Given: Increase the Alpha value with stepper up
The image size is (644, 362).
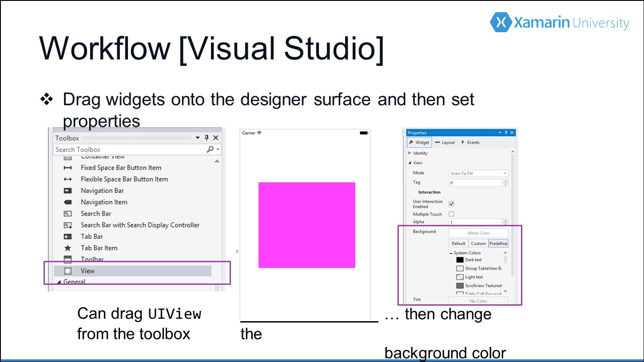Looking at the screenshot, I should coord(505,220).
